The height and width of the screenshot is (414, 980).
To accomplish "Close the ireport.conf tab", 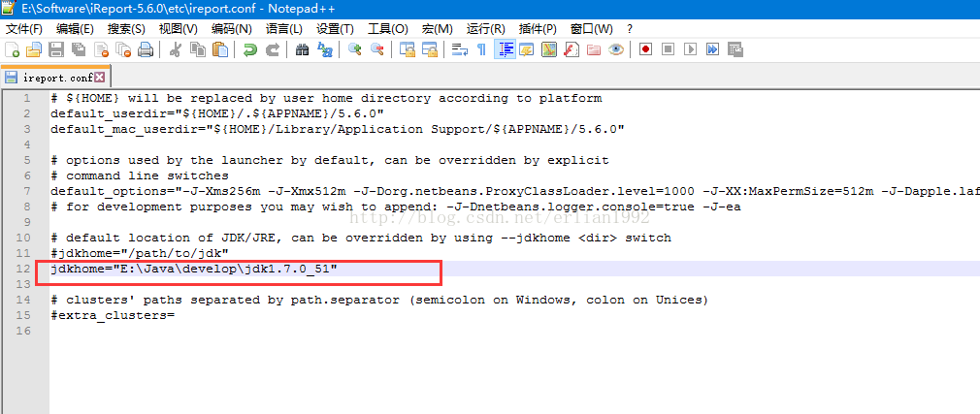I will (x=99, y=78).
